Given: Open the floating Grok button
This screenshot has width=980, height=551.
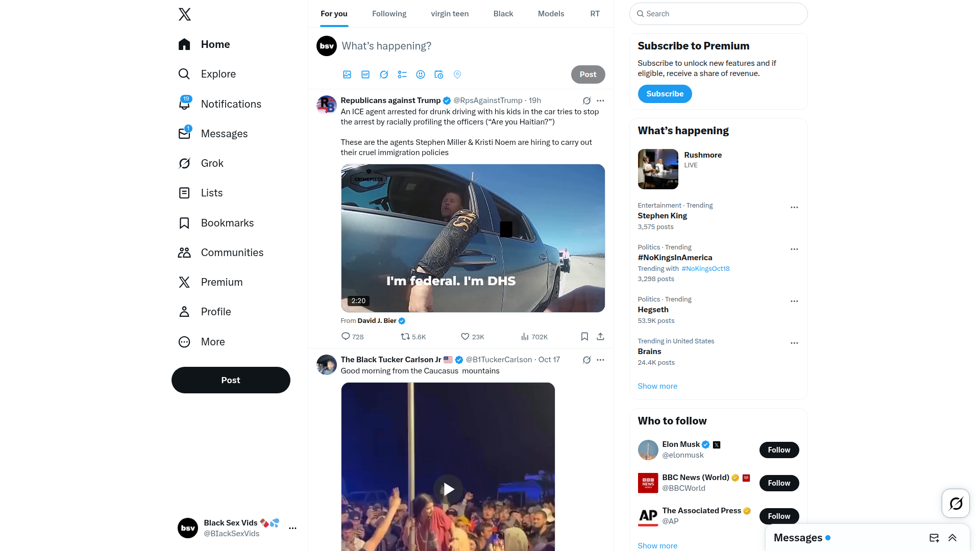Looking at the screenshot, I should (955, 504).
